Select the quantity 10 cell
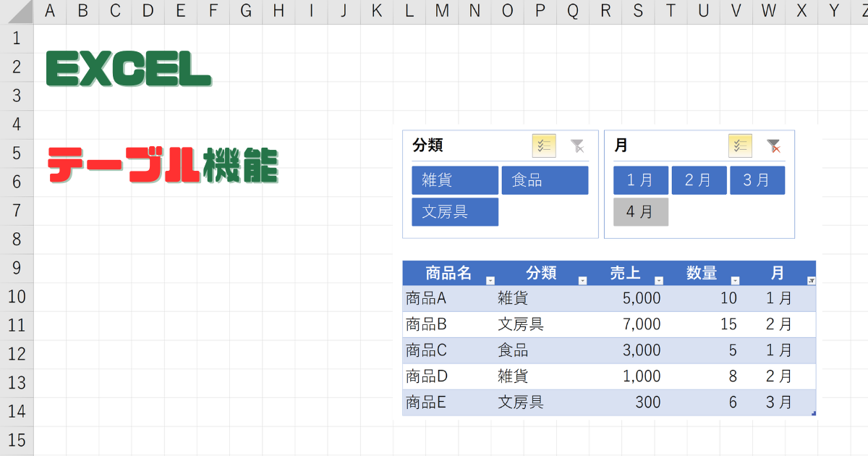The image size is (868, 456). click(x=703, y=298)
